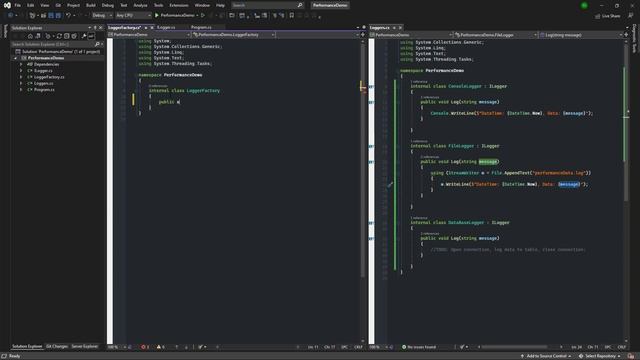Expand the Program.cs tree node
Viewport: 640px width, 360px height.
point(21,89)
